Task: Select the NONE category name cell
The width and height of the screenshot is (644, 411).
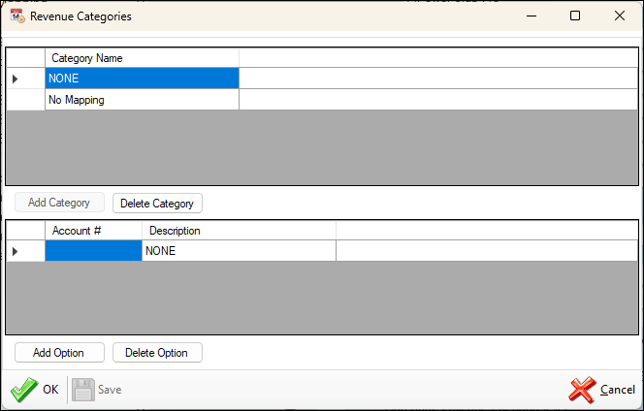Action: tap(142, 78)
